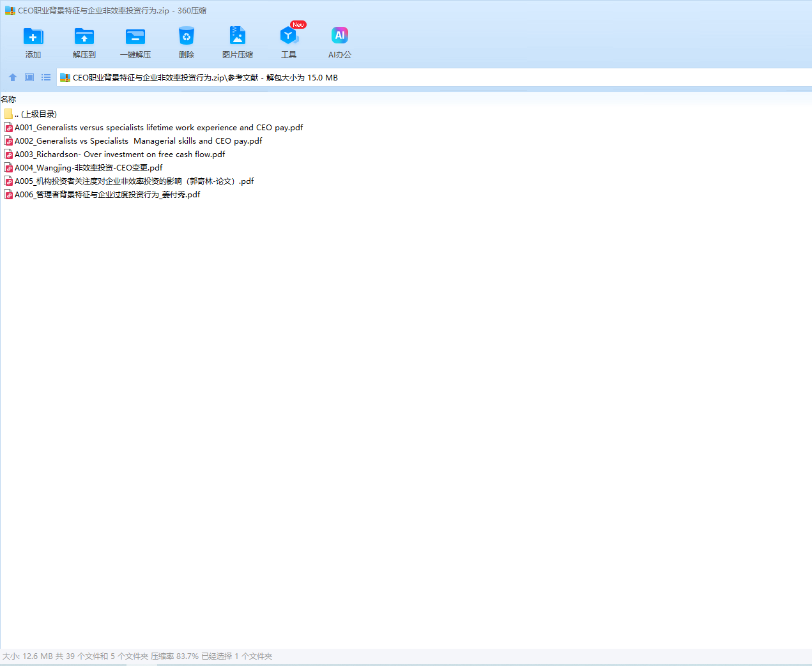Click the PDF icon beside the A003 file
This screenshot has height=666, width=812.
click(x=8, y=154)
